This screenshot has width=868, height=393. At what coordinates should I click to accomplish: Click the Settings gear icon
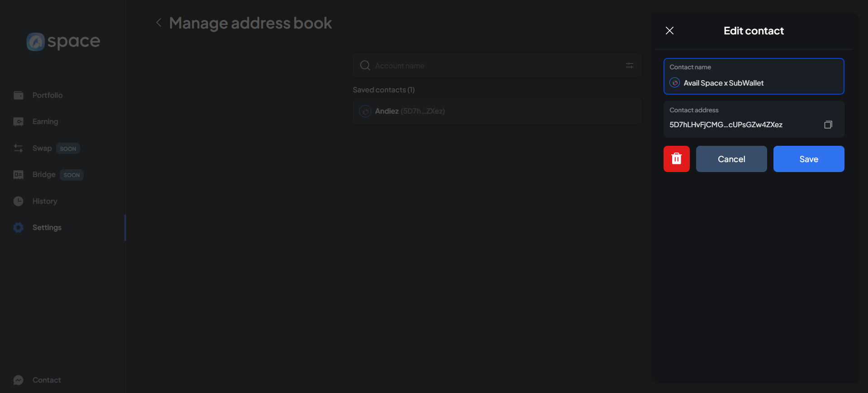(19, 227)
